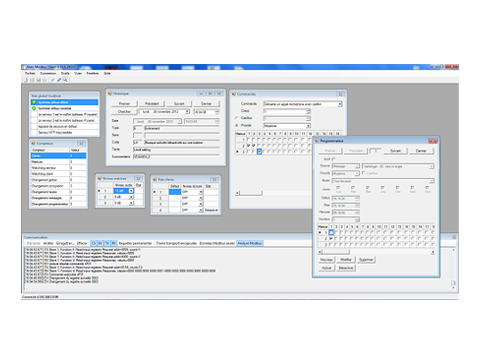Toggle Données Modbus seules in Communication toolbar
The height and width of the screenshot is (360, 480).
217,243
